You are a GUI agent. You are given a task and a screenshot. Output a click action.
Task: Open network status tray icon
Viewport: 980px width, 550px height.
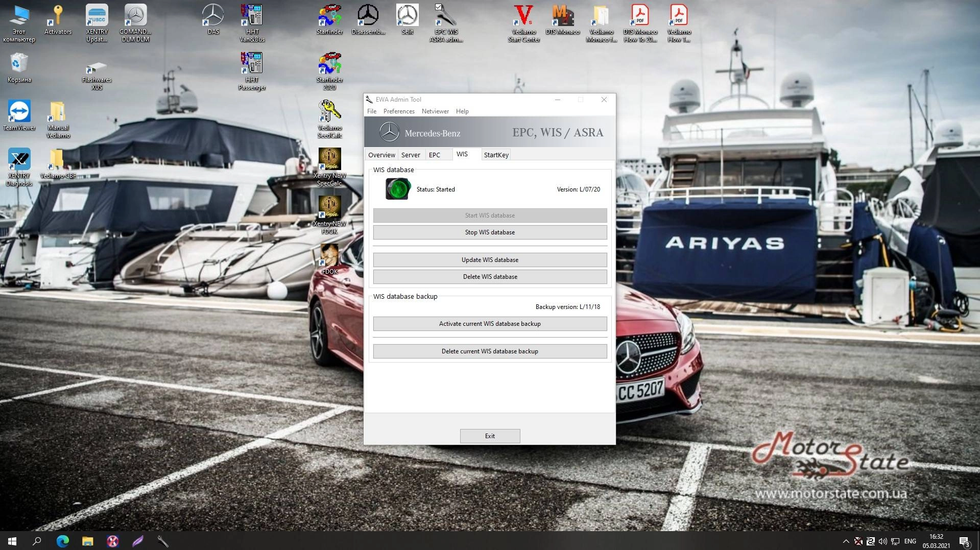point(895,541)
